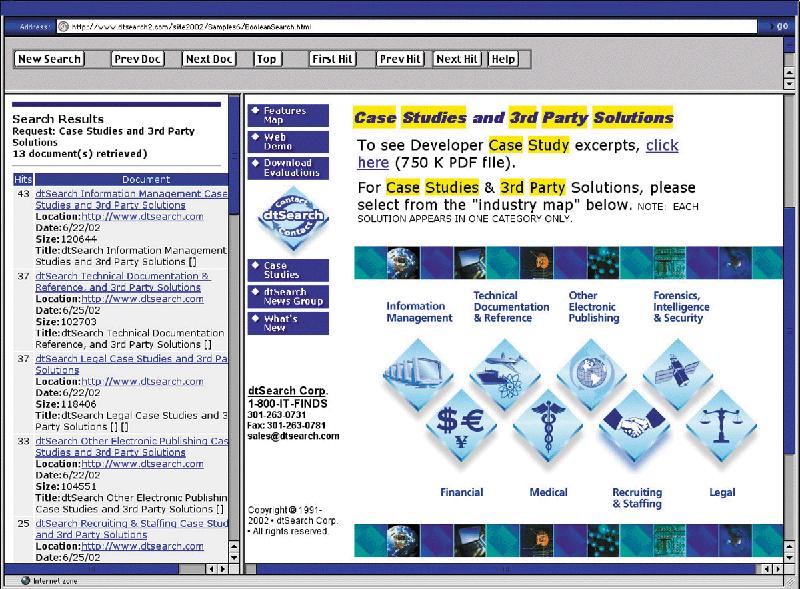Open the Help button
The height and width of the screenshot is (589, 800).
503,59
